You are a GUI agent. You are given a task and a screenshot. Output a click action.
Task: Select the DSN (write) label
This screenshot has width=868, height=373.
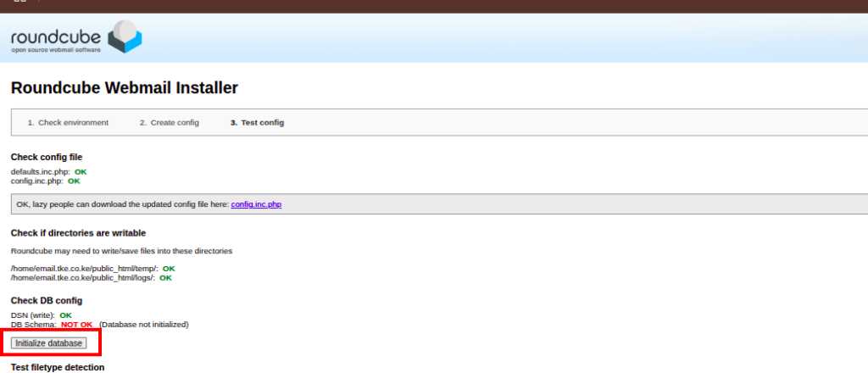pos(33,315)
